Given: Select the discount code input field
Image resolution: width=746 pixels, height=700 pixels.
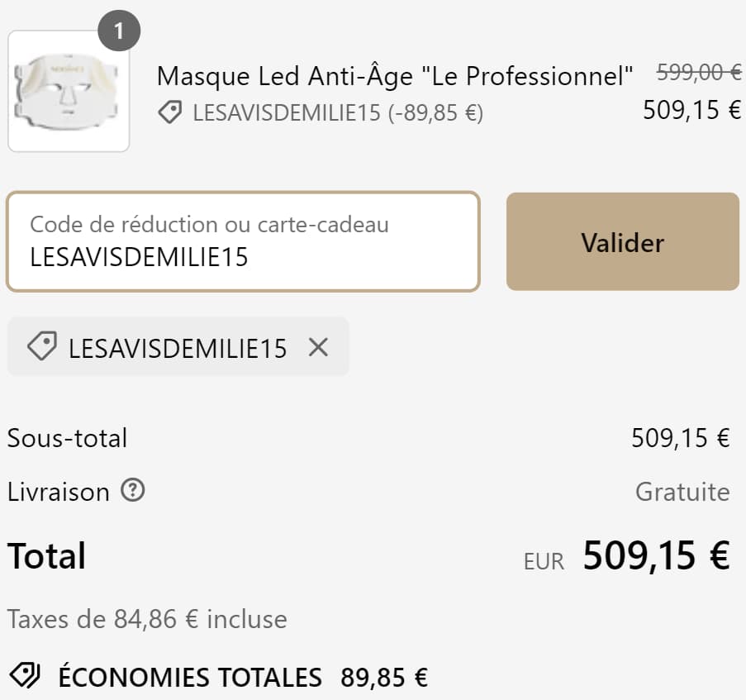Looking at the screenshot, I should (x=244, y=241).
